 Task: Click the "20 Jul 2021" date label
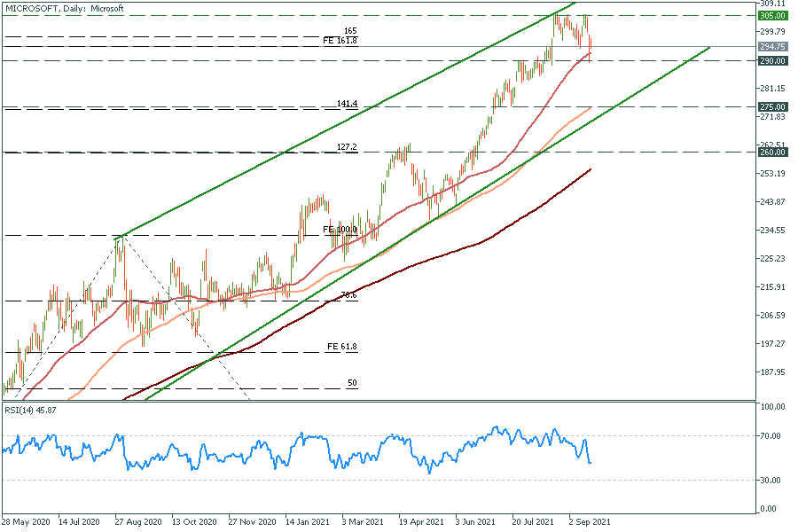click(x=532, y=522)
